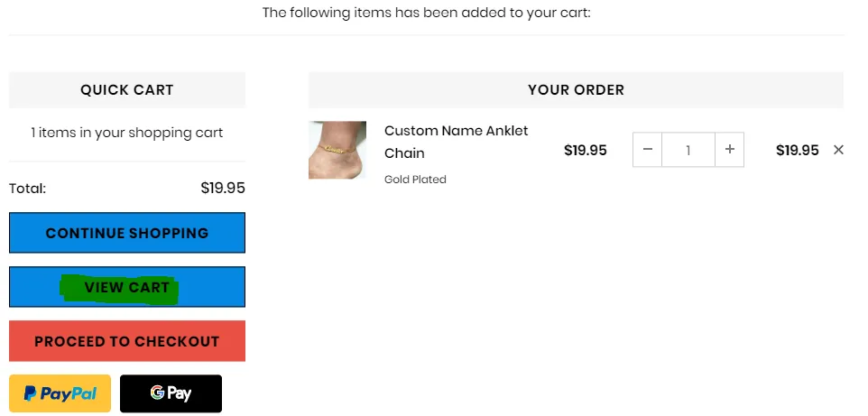Image resolution: width=868 pixels, height=416 pixels.
Task: Click the Gold Plated variant text
Action: 415,180
